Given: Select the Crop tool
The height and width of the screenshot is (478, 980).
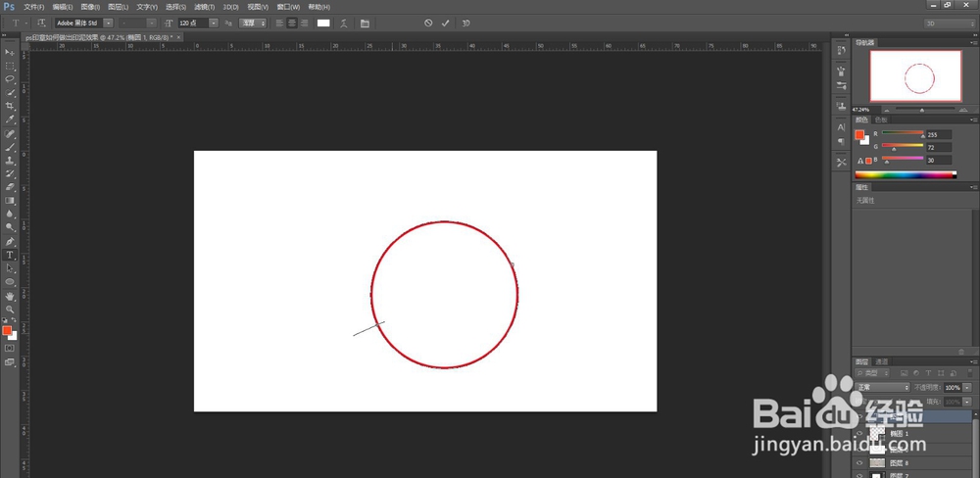Looking at the screenshot, I should [10, 106].
